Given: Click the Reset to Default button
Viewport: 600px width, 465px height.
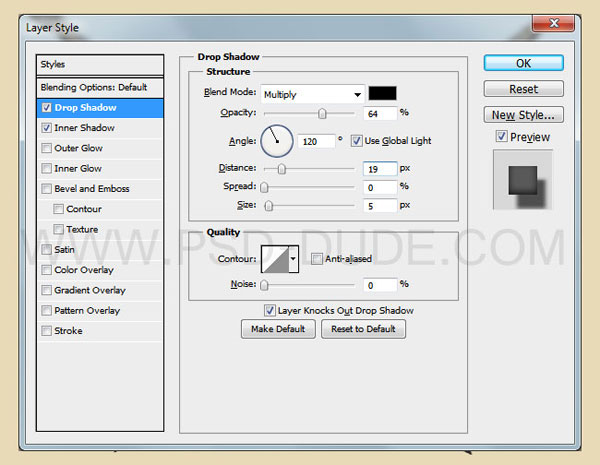Looking at the screenshot, I should pyautogui.click(x=363, y=329).
